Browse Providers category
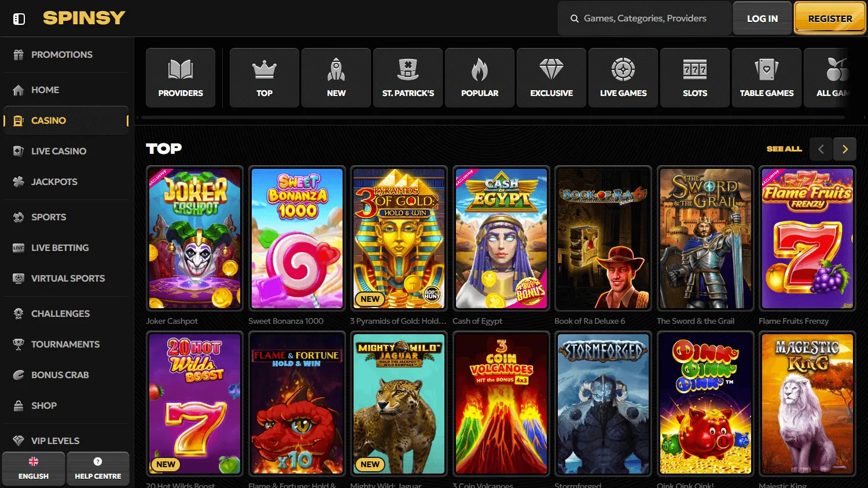The height and width of the screenshot is (488, 868). (180, 77)
